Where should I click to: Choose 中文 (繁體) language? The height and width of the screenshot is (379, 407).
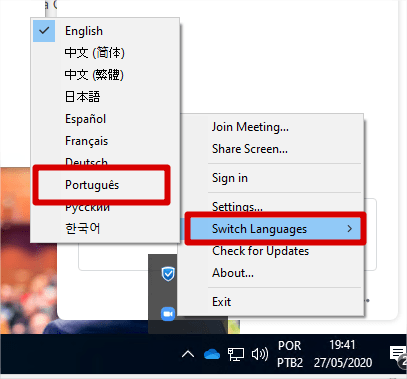coord(105,75)
